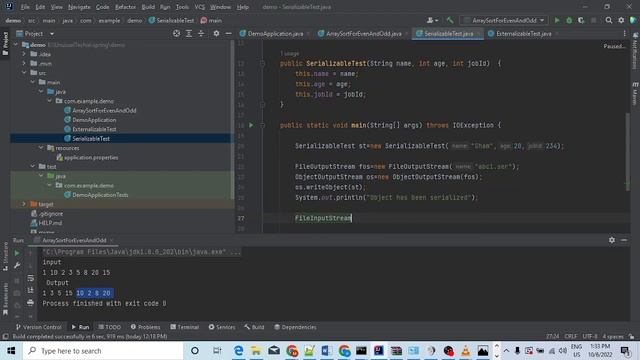Click CRLF line separator in status bar

point(571,336)
